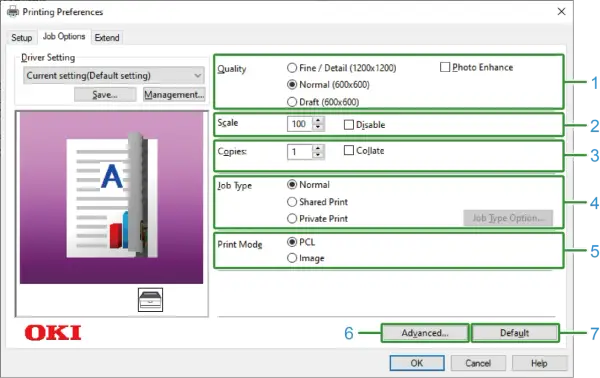Decrease Scale value with down arrow
Viewport: 600px width, 378px height.
(x=318, y=127)
